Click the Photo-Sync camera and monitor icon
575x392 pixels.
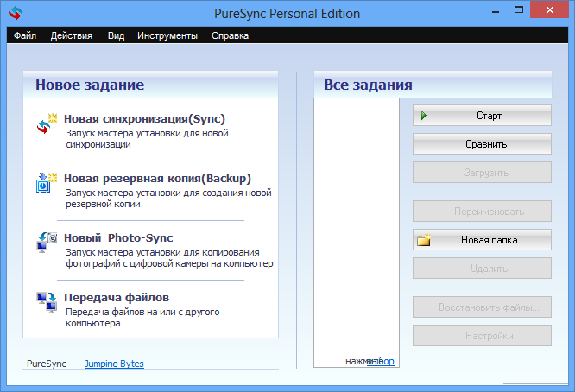pos(47,242)
